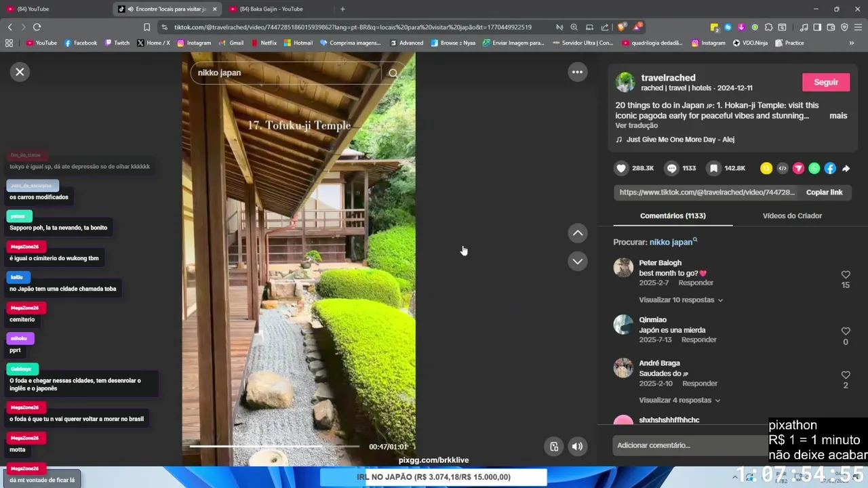Screen dimensions: 868x488
Task: Save the video with the bookmark icon
Action: click(x=713, y=168)
